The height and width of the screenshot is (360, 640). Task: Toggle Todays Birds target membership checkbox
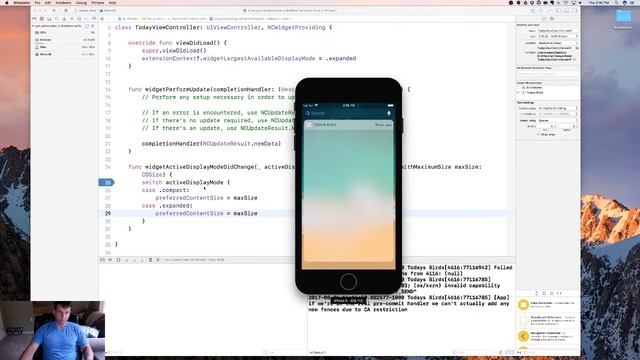pyautogui.click(x=518, y=93)
